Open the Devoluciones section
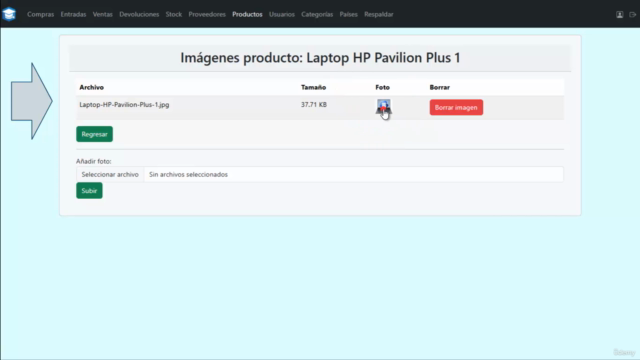This screenshot has height=360, width=640. [139, 14]
